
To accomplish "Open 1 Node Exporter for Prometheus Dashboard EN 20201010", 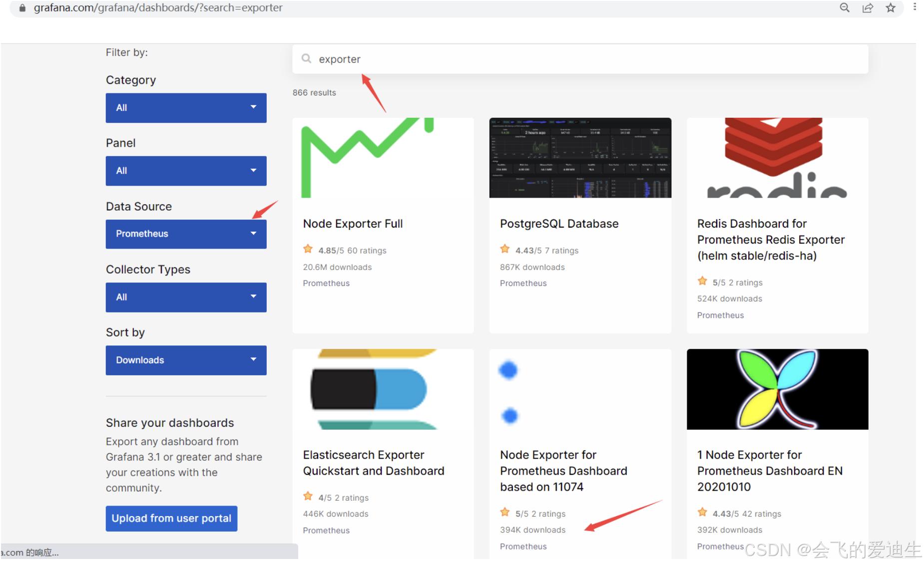I will (770, 471).
